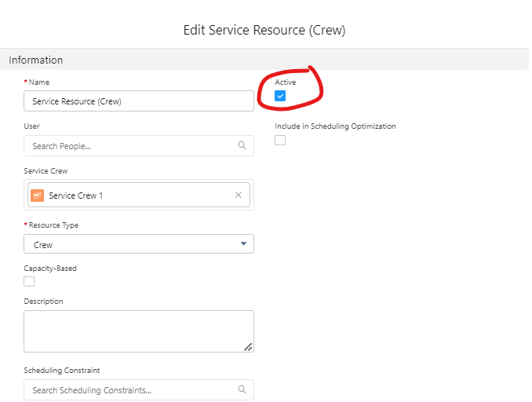Click the magnifier icon in User search

click(x=242, y=146)
